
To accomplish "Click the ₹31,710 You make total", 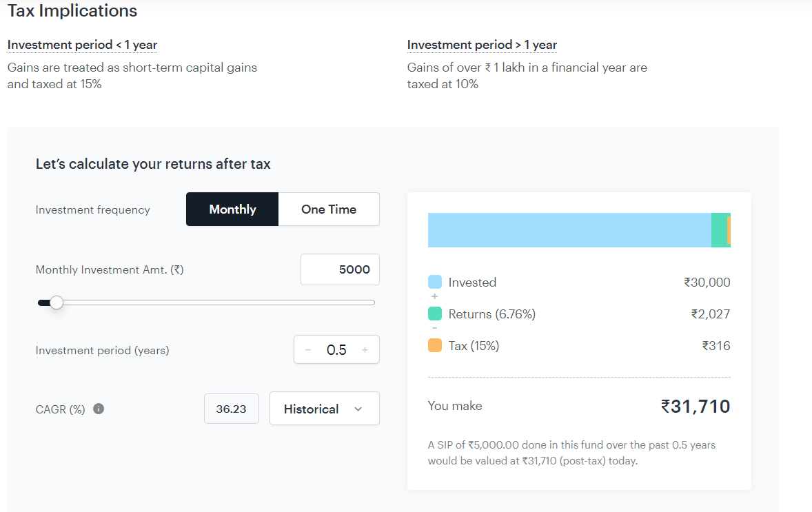I will coord(696,407).
